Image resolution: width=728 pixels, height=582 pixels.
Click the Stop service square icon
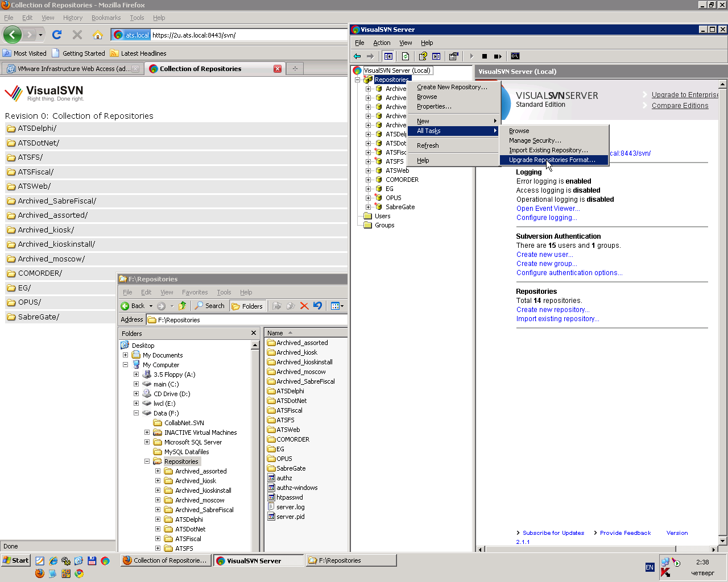[x=485, y=56]
